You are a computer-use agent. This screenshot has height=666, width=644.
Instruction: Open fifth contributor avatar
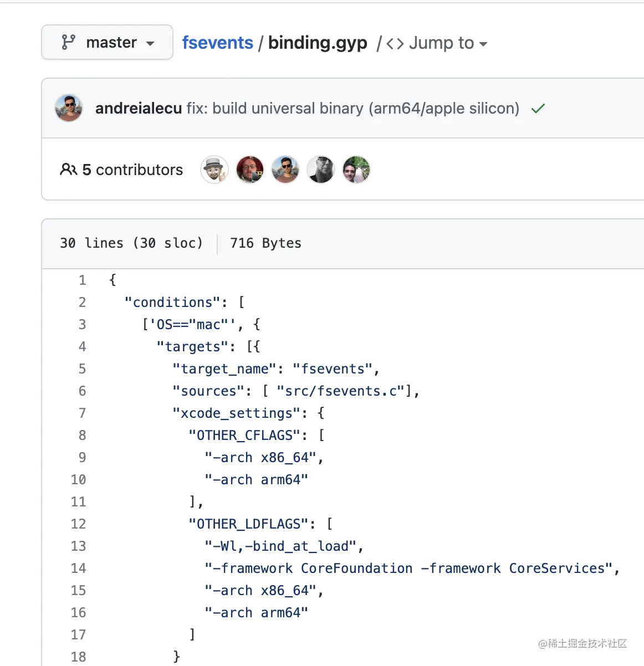pyautogui.click(x=356, y=170)
